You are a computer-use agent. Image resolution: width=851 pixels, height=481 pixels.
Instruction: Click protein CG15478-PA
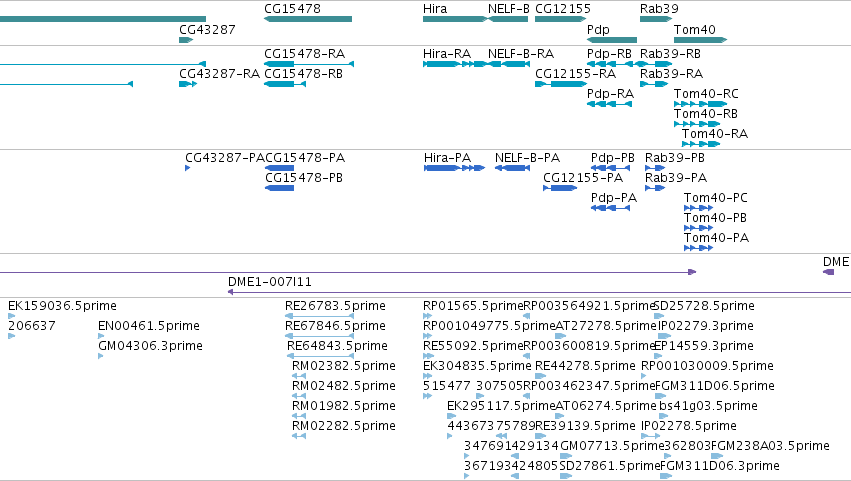(x=280, y=168)
